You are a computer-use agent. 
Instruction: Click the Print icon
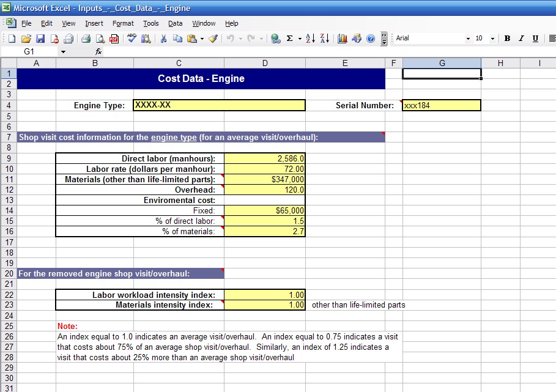click(x=86, y=39)
